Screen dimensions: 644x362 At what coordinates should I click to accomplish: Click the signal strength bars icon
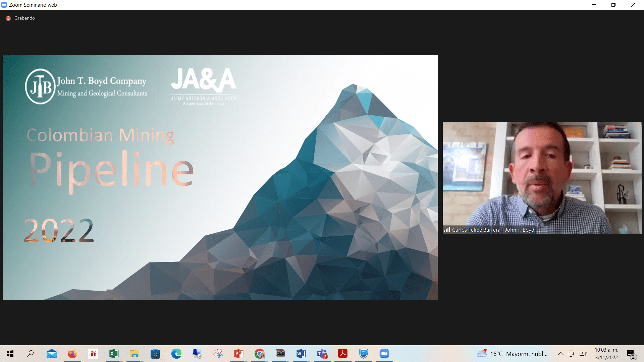click(447, 230)
